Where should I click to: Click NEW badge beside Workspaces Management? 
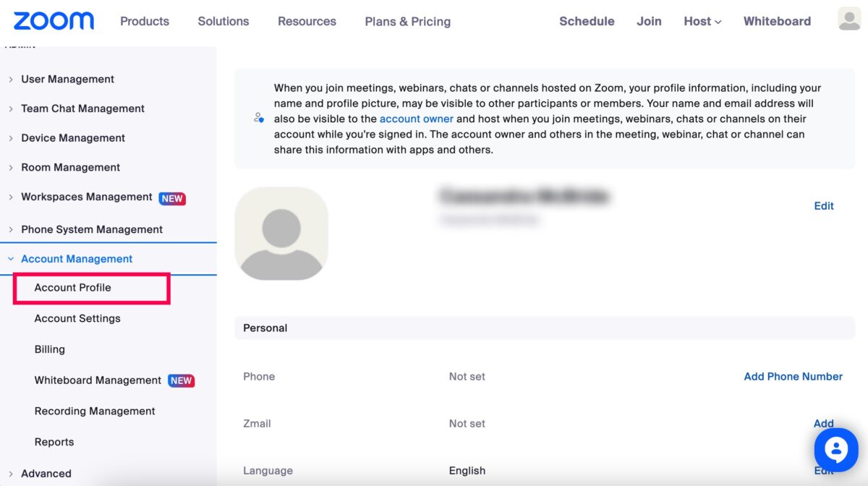click(x=172, y=198)
